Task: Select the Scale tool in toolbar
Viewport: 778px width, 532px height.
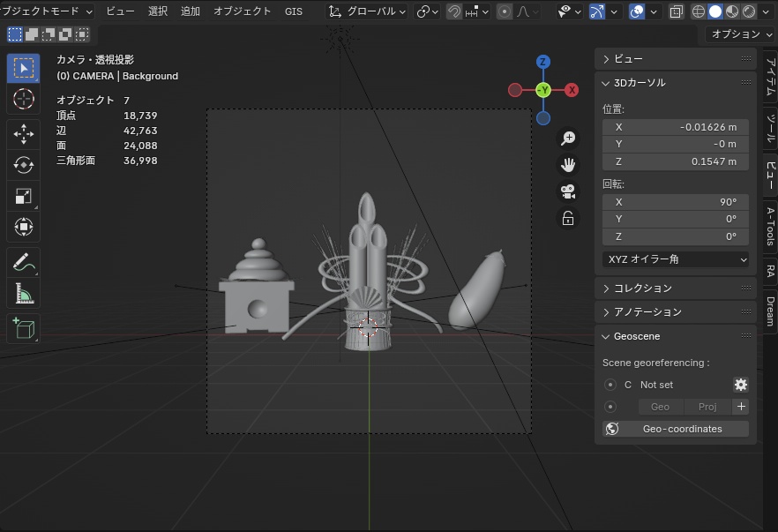Action: [x=24, y=197]
